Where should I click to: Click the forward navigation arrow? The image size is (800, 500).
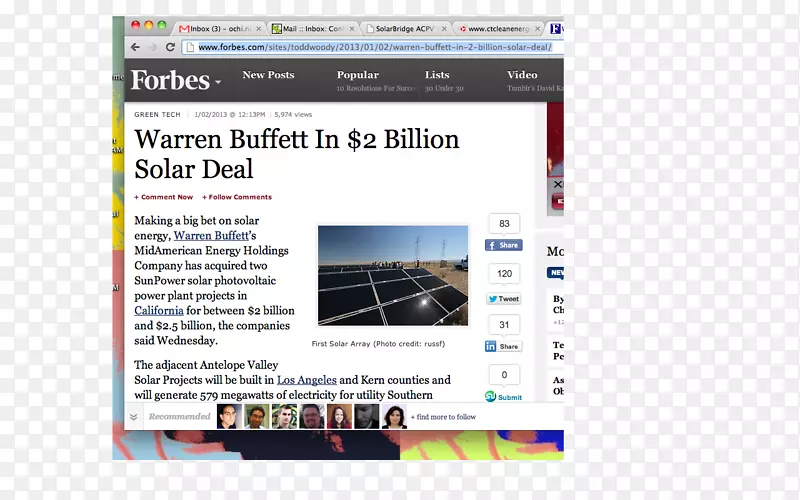point(153,47)
